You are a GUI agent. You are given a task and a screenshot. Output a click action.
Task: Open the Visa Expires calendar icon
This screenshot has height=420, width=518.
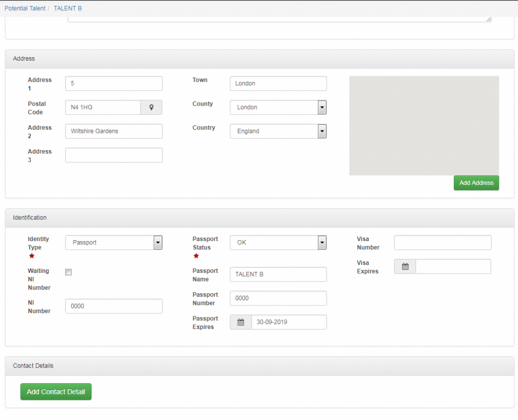click(x=405, y=266)
